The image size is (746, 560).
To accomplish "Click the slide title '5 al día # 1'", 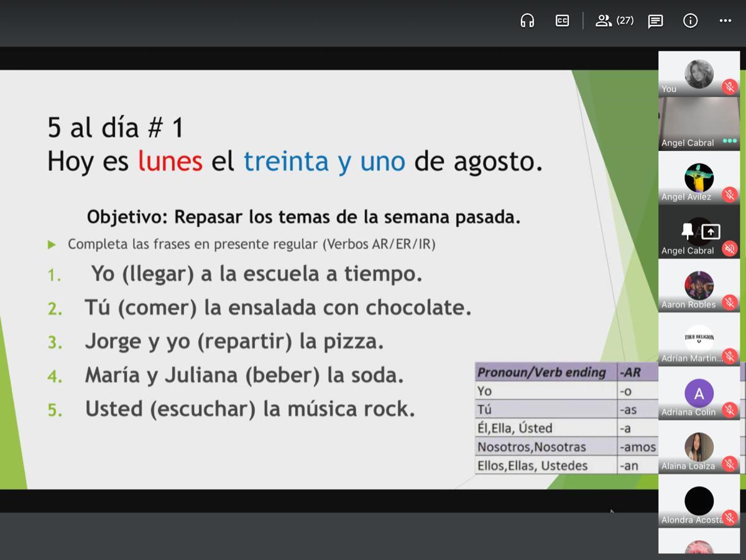I will point(116,127).
